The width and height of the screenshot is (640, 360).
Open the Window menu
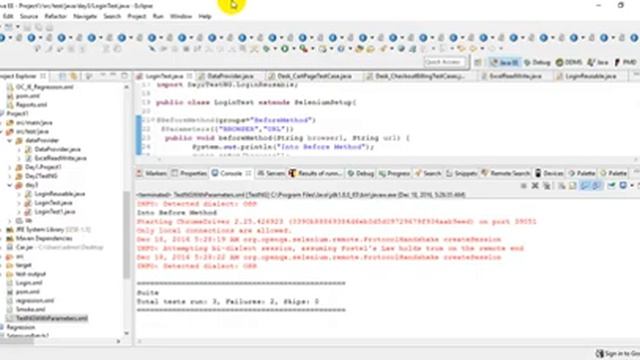point(181,16)
